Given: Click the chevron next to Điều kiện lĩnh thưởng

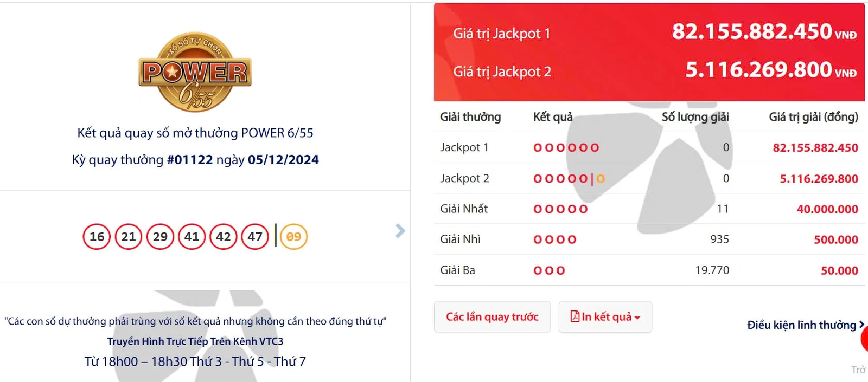Looking at the screenshot, I should (x=861, y=325).
